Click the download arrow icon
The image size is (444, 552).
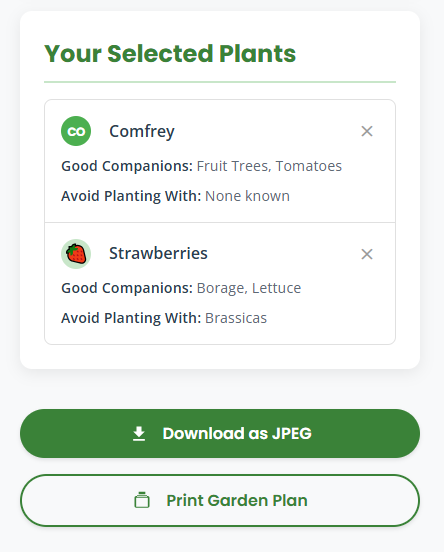(x=139, y=434)
